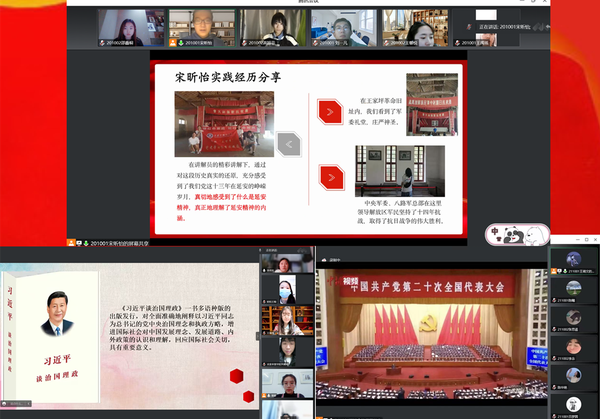The width and height of the screenshot is (600, 419).
Task: Click the top avatar in far-right participant column
Action: coord(574,259)
